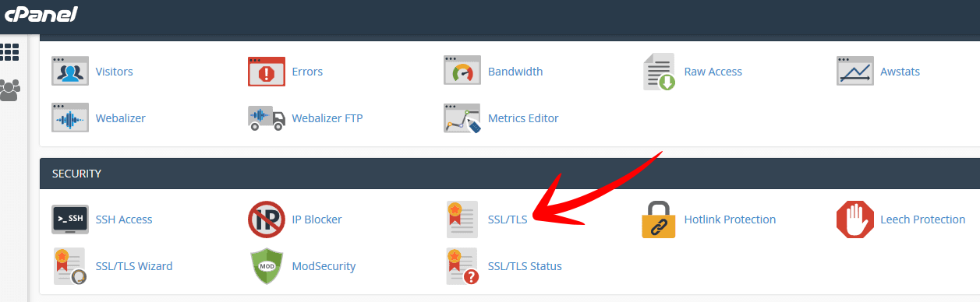The width and height of the screenshot is (980, 302).
Task: Click the SSL/TLS certificate icon
Action: click(x=462, y=219)
